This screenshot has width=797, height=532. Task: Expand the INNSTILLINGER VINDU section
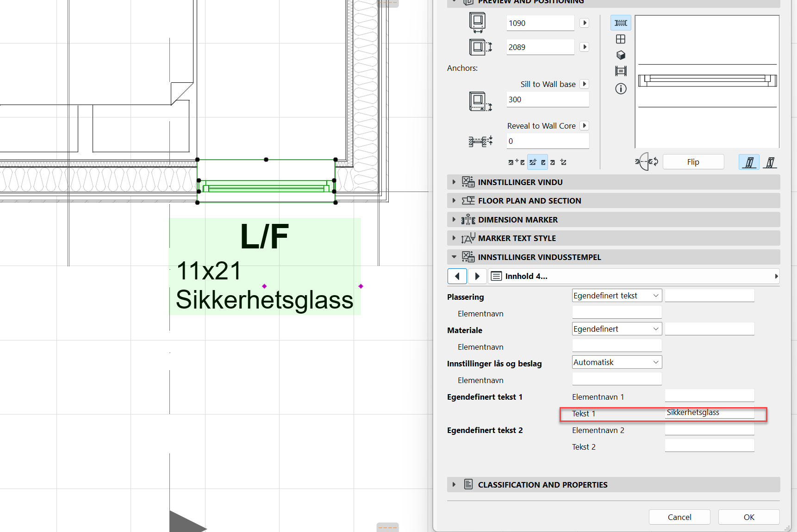tap(520, 182)
